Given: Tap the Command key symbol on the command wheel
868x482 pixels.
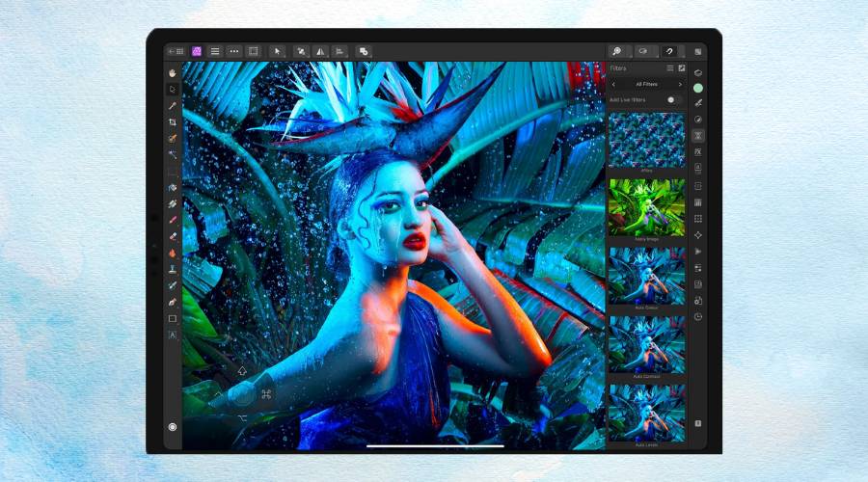Looking at the screenshot, I should [x=266, y=394].
